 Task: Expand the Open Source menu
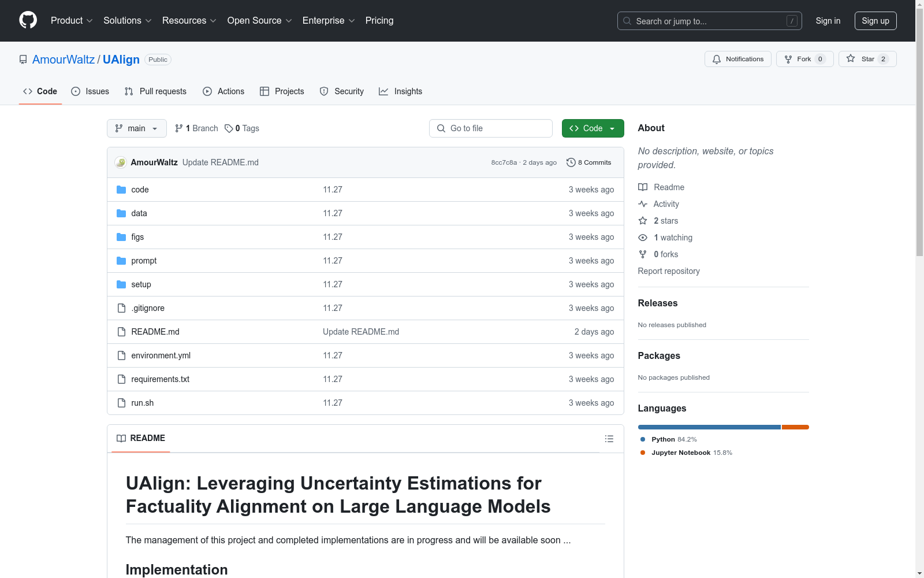260,20
